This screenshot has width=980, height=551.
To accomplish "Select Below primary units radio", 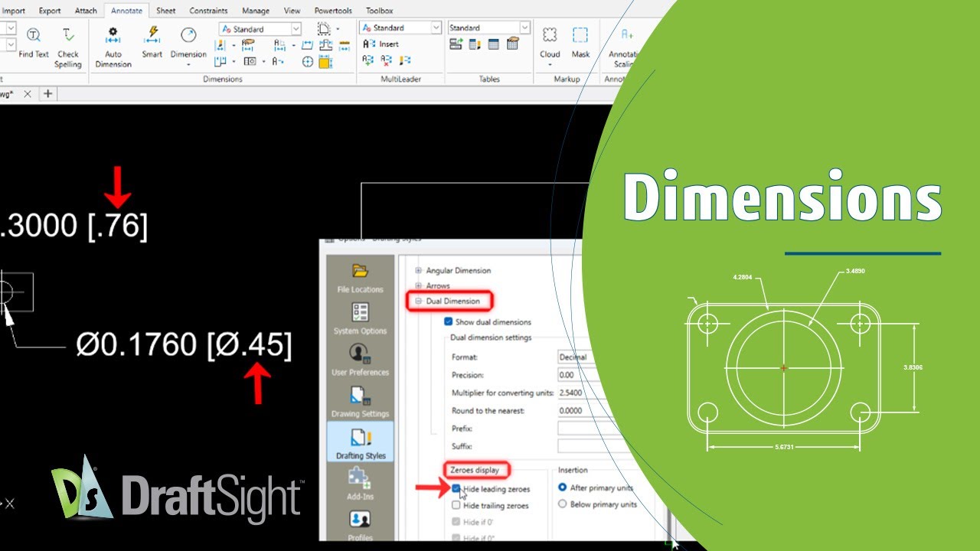I will pos(563,504).
